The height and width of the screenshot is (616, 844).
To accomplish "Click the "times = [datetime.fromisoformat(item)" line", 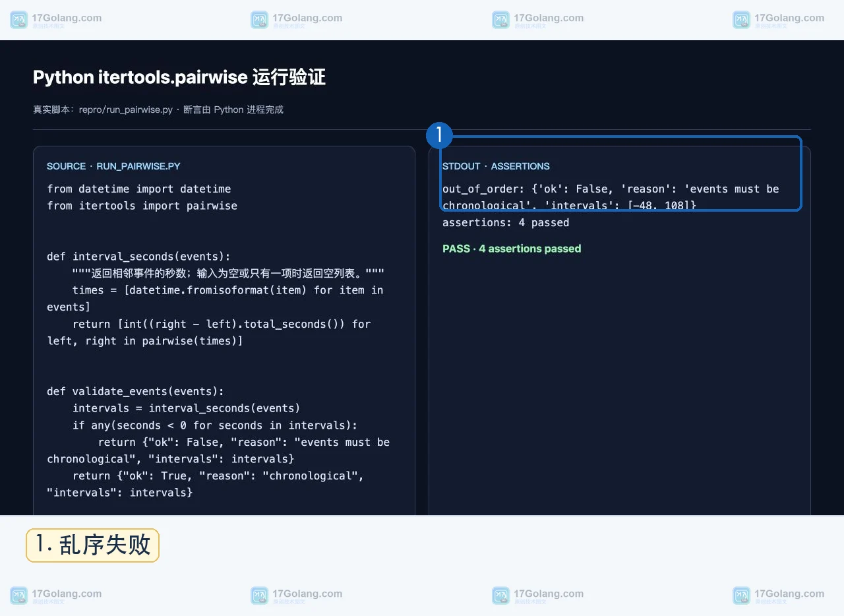I will tap(227, 290).
